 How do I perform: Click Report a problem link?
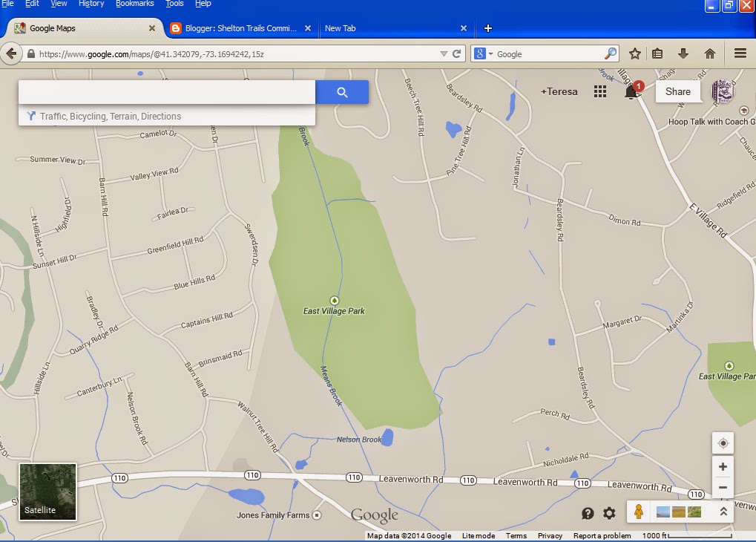tap(602, 535)
